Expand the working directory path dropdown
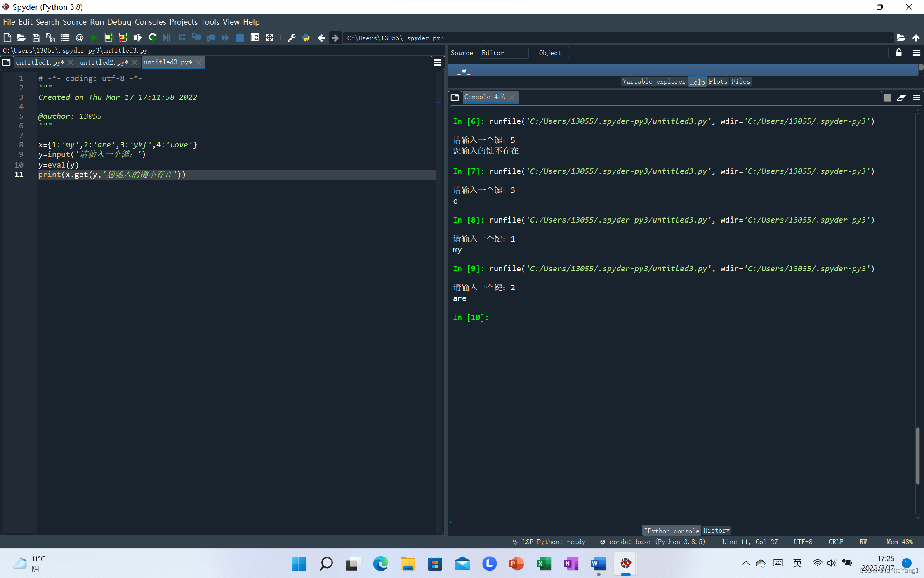This screenshot has width=924, height=578. coord(891,38)
